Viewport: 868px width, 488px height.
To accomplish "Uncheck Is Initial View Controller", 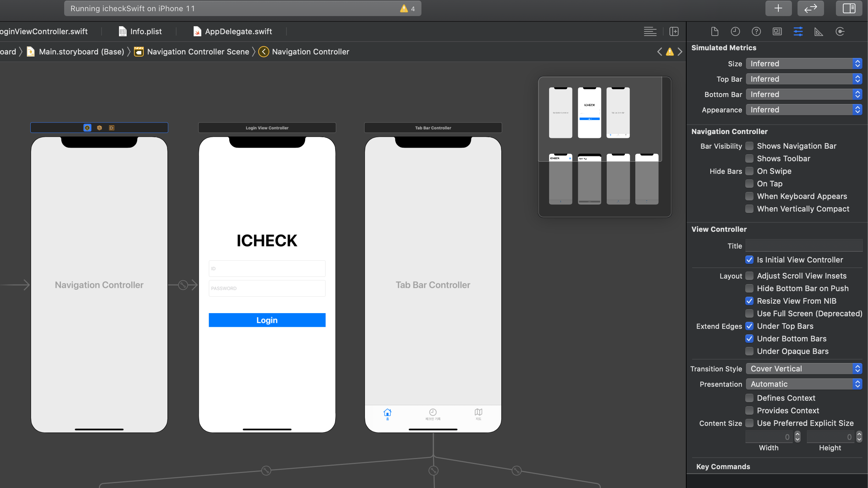I will click(x=749, y=260).
